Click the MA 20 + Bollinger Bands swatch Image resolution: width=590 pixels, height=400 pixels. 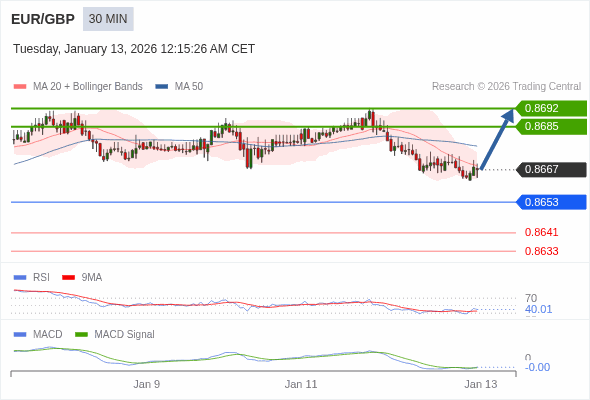20,87
